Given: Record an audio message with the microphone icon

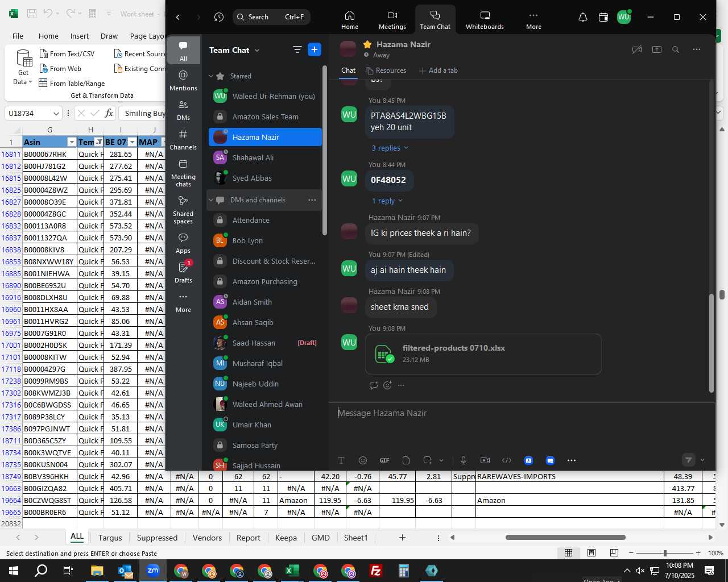Looking at the screenshot, I should [x=464, y=460].
